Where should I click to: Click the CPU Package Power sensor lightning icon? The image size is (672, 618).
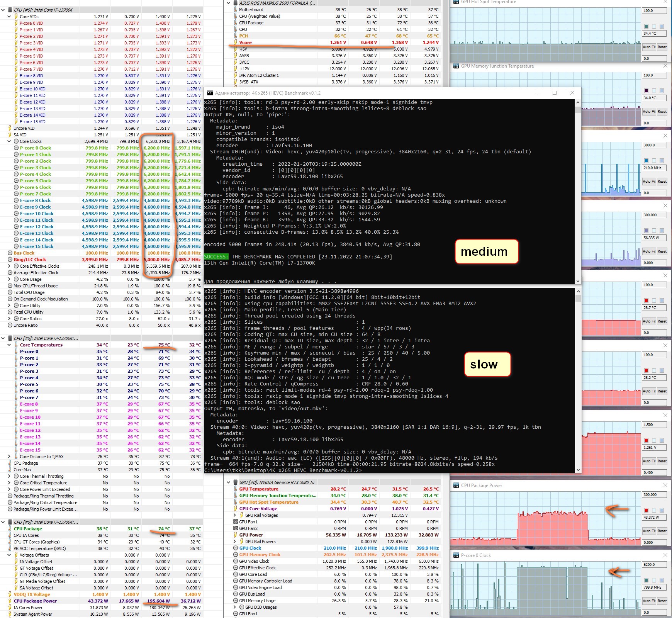point(10,601)
